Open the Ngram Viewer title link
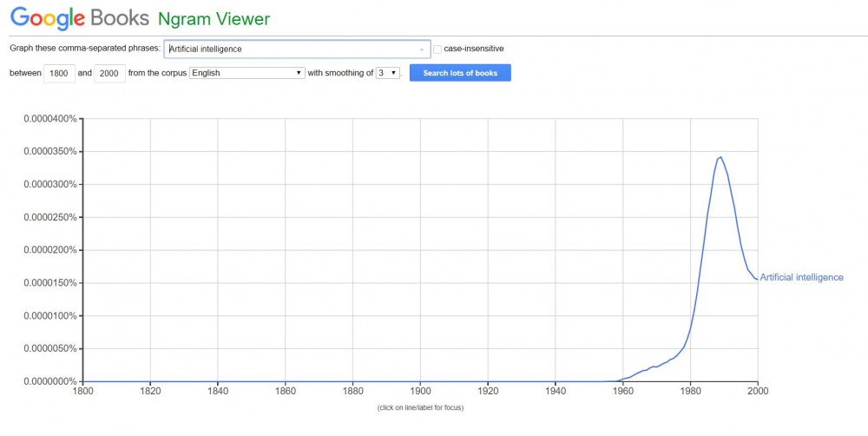The width and height of the screenshot is (868, 436). click(214, 18)
